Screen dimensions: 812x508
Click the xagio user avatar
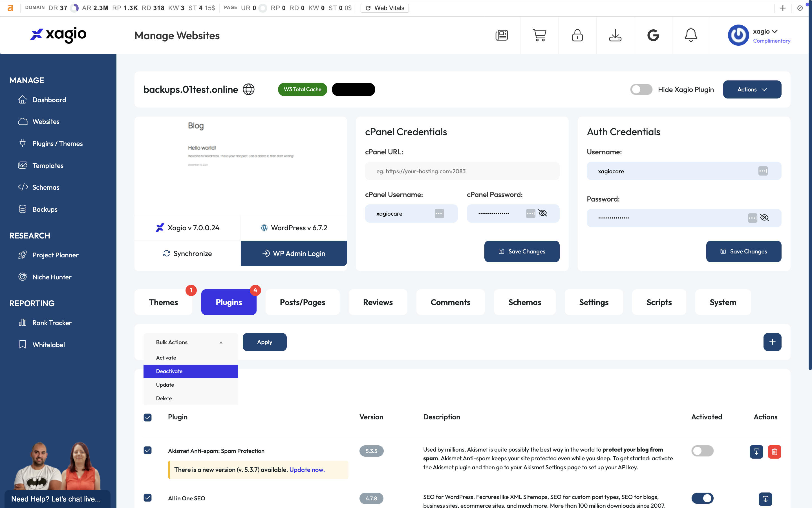click(738, 35)
